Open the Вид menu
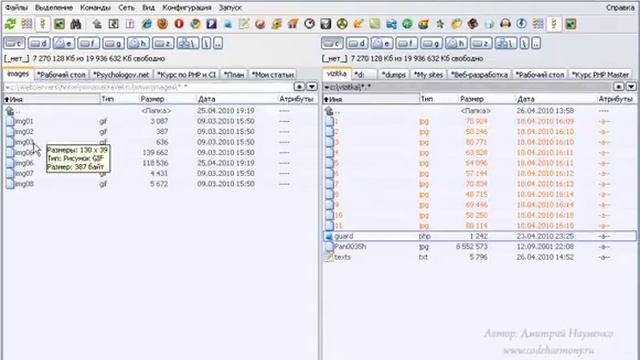 [148, 7]
